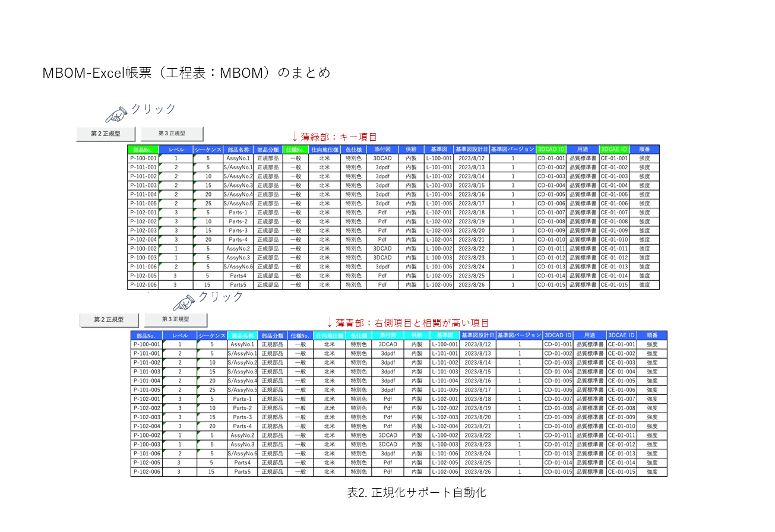Click the 順番 header in the lower table

(652, 335)
